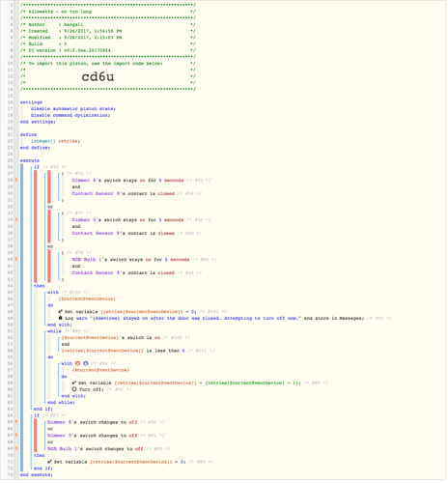448x483 pixels.
Task: Click the 'kilowatts - on too long' title comment
Action: 108,12
